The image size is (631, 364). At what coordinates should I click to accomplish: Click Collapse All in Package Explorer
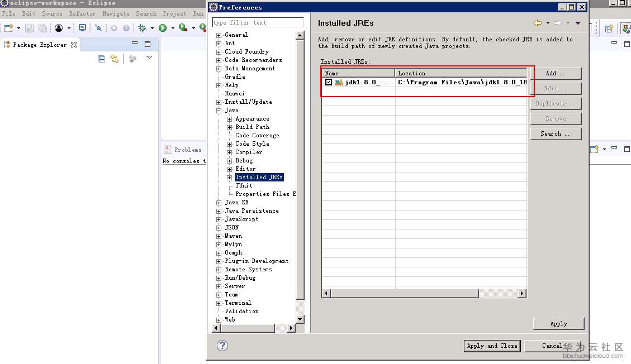(x=101, y=59)
